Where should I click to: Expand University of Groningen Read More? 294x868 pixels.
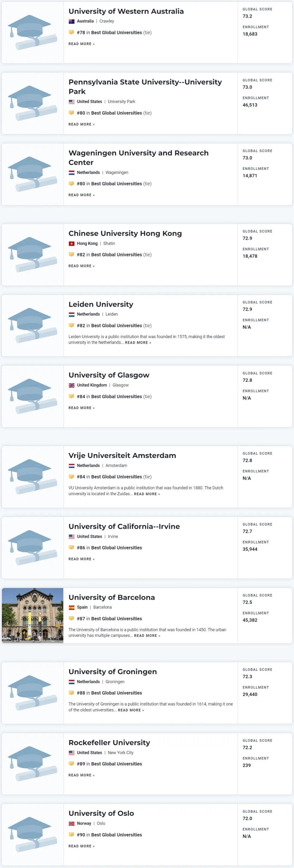131,710
